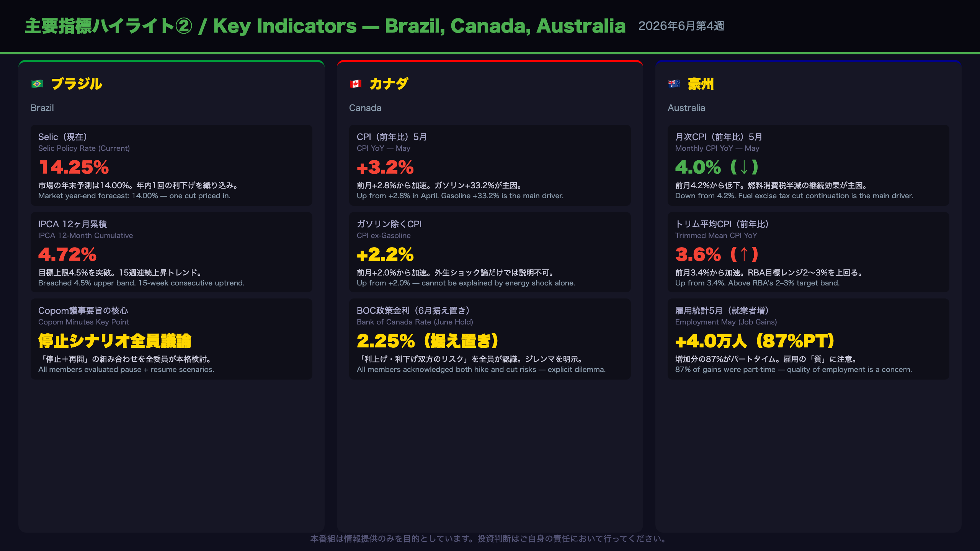The height and width of the screenshot is (551, 980).
Task: Select the Monthly CPI YoY Australia card
Action: coord(808,165)
